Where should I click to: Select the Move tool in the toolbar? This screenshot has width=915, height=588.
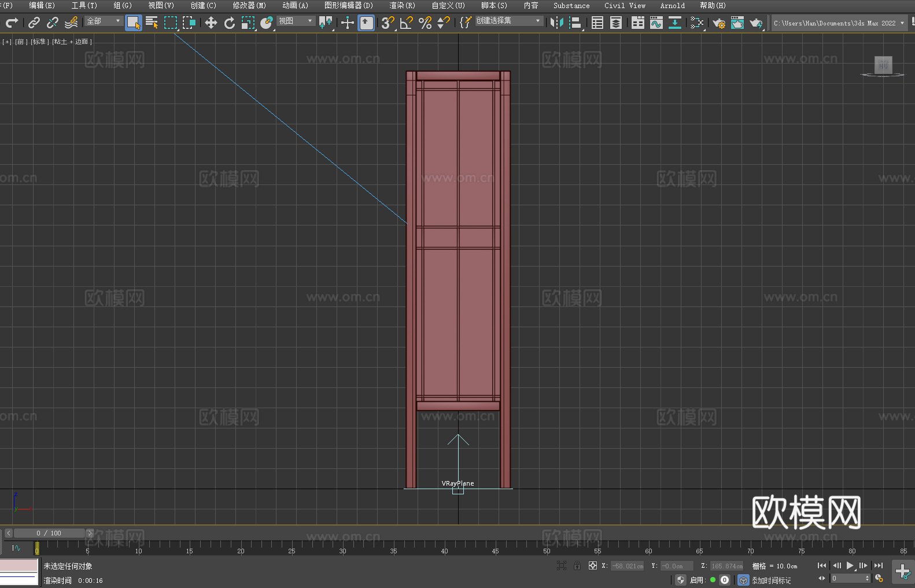[x=211, y=23]
